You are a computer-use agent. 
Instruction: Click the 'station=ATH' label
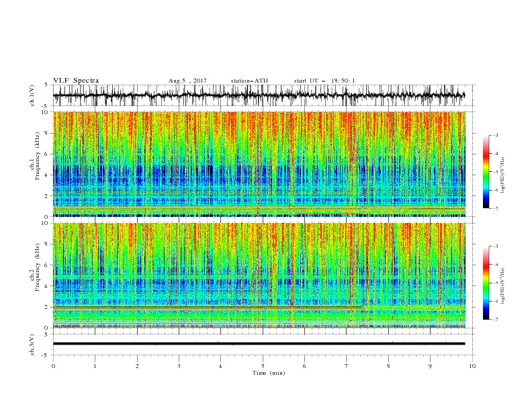point(249,81)
